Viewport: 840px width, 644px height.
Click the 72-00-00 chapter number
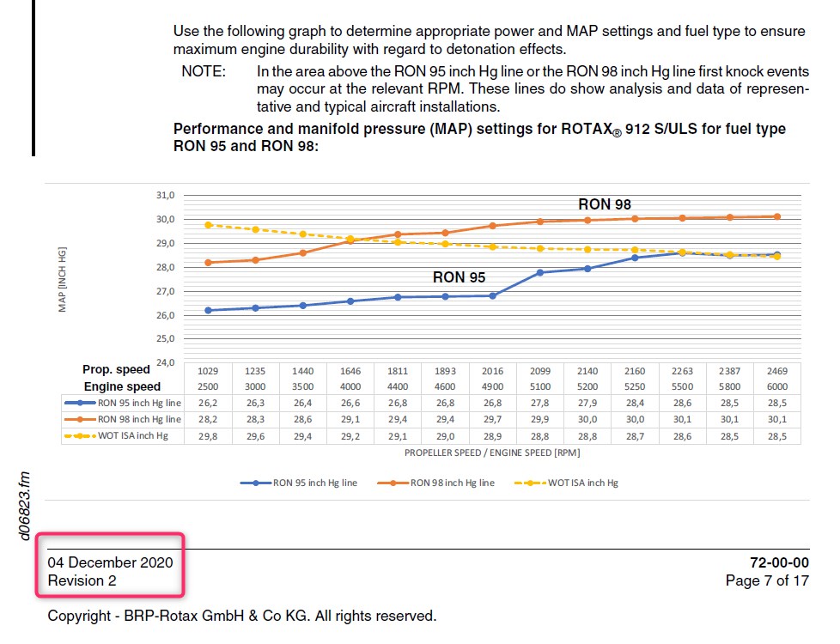tap(779, 562)
